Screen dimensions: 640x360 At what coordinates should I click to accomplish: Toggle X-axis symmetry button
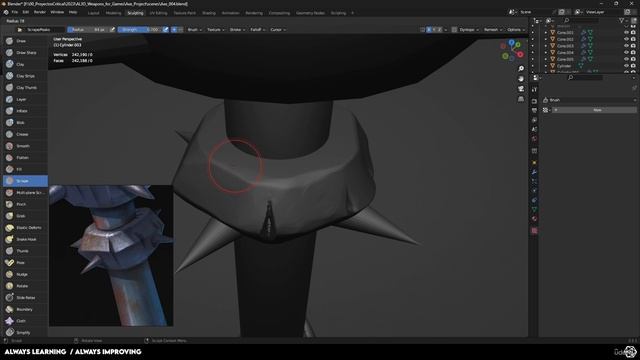(x=429, y=30)
